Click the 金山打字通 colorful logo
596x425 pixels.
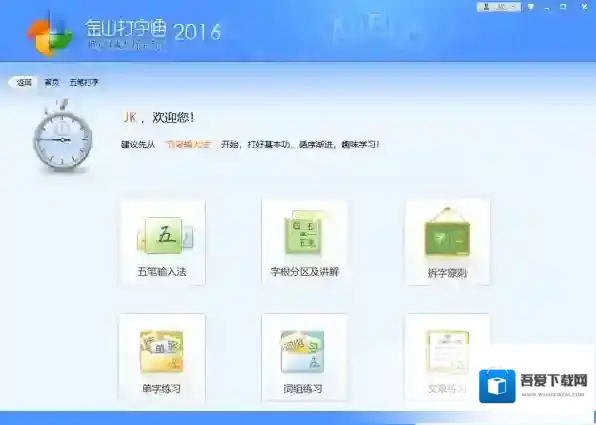(x=49, y=36)
